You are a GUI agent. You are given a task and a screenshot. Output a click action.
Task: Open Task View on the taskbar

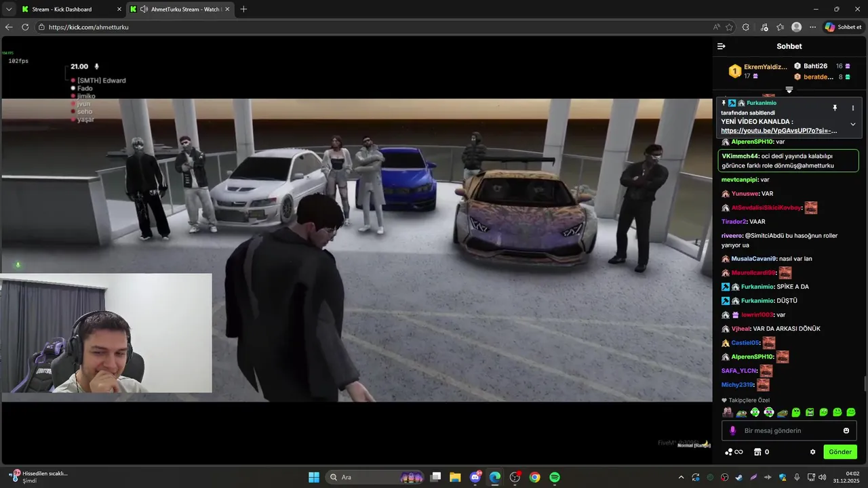436,477
